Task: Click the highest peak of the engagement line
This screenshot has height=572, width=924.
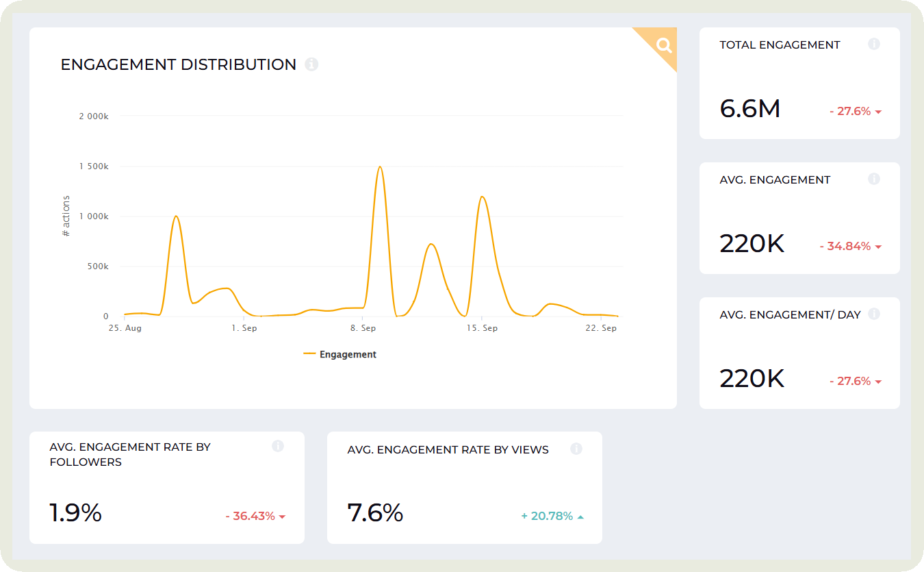Action: pos(379,166)
